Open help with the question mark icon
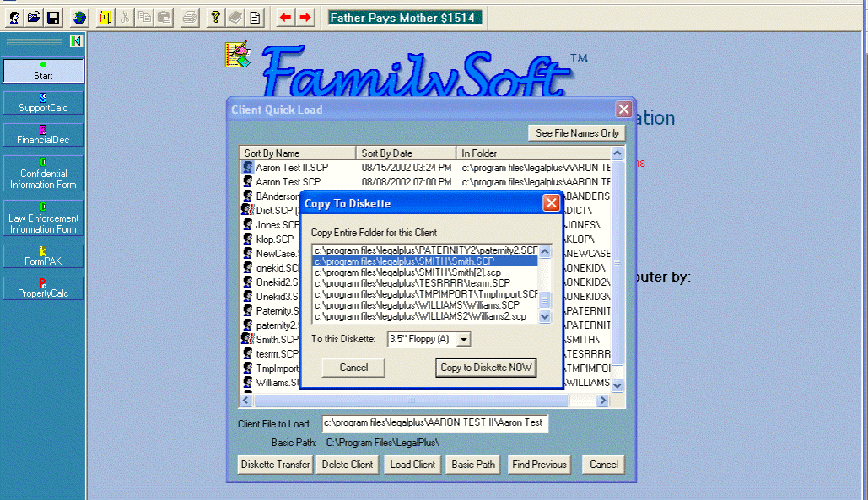The width and height of the screenshot is (868, 500). [215, 17]
